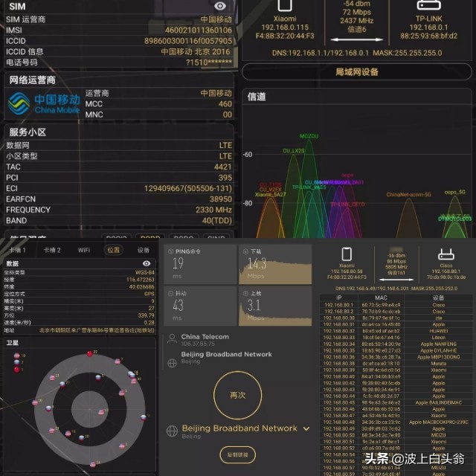The width and height of the screenshot is (476, 476).
Task: Tap the Xiaomi phone icon above 192.168.0.115
Action: (285, 5)
